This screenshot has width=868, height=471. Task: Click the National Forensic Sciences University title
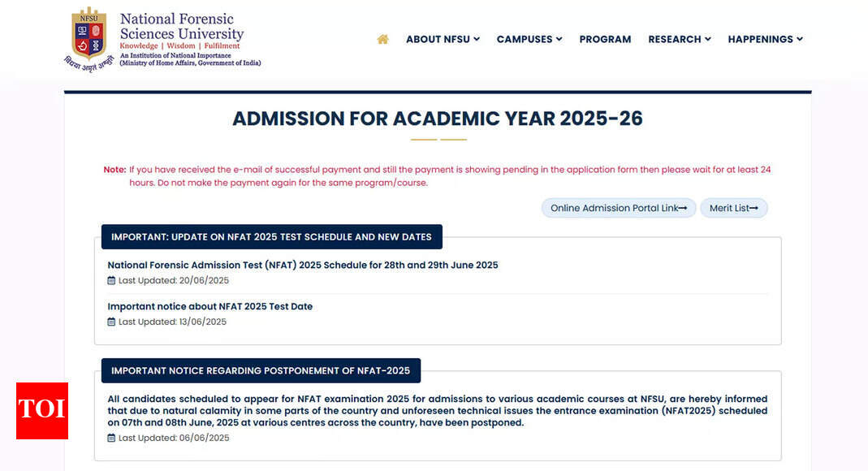coord(182,27)
